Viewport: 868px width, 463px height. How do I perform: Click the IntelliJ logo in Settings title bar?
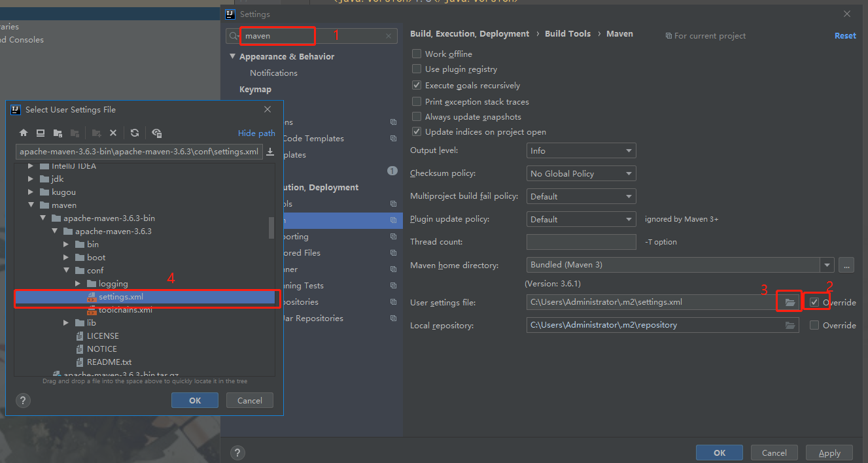(230, 14)
